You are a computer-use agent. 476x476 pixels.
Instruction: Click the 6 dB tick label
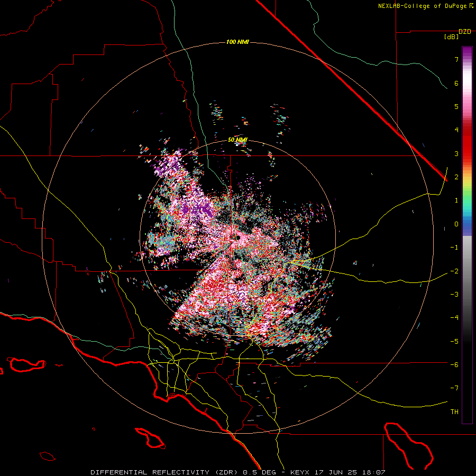[x=456, y=83]
